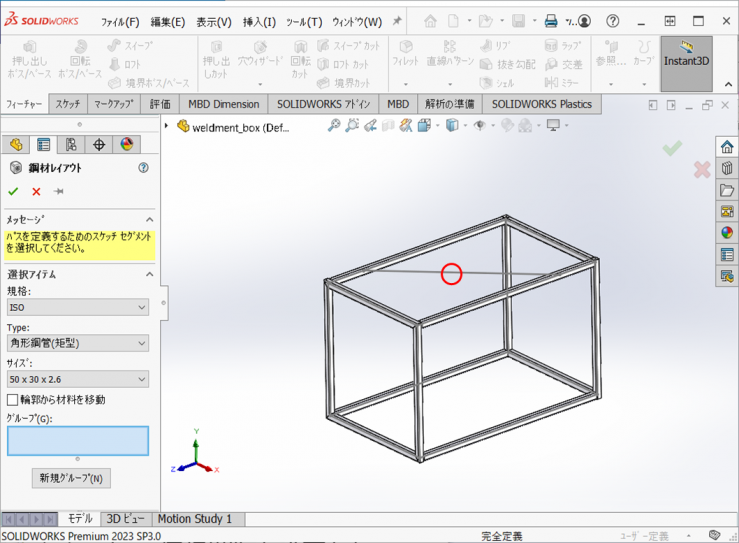
Task: Confirm structural member with green checkmark
Action: [x=13, y=191]
